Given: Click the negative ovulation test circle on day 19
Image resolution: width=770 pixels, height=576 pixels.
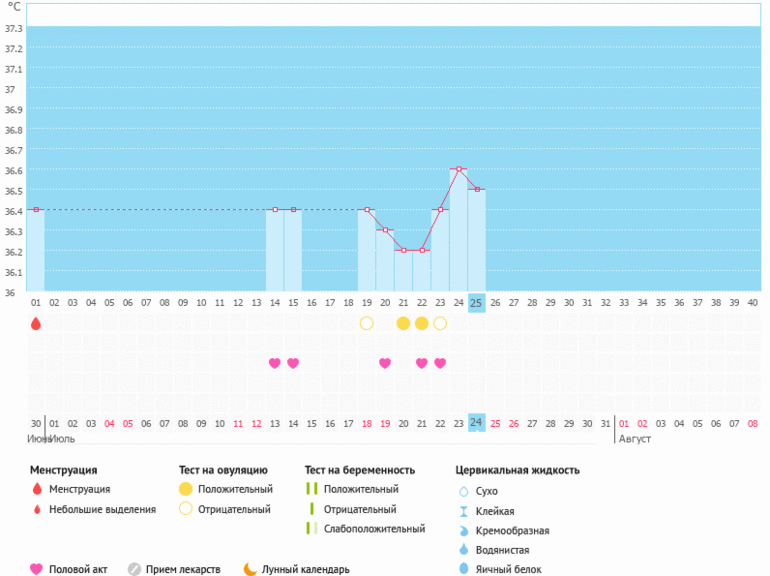Looking at the screenshot, I should (366, 323).
